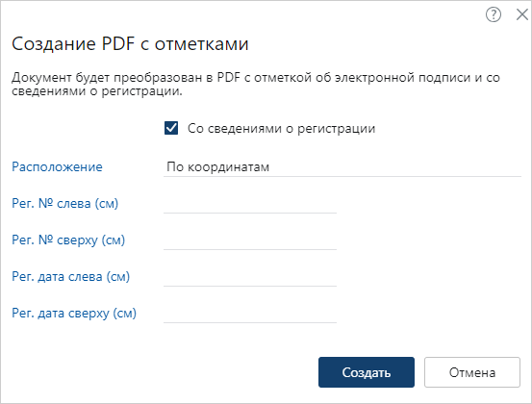Image resolution: width=532 pixels, height=404 pixels.
Task: Click the description line 'сведениями о регистрации.'
Action: click(x=97, y=91)
